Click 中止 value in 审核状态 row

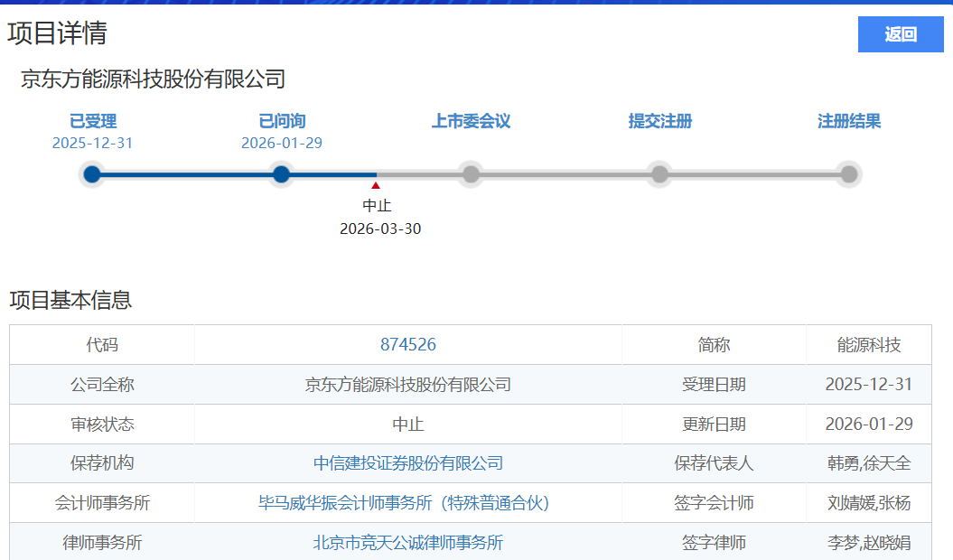(x=407, y=424)
